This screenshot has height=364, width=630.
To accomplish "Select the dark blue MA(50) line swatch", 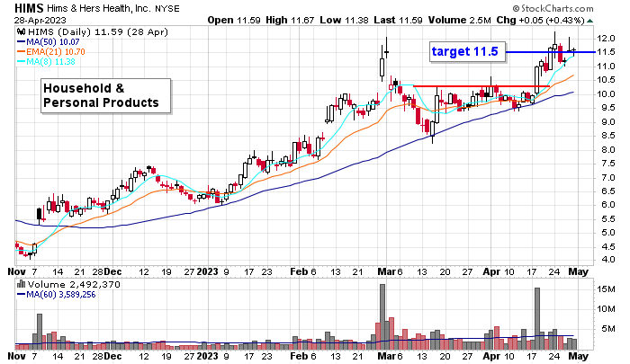I will [21, 41].
